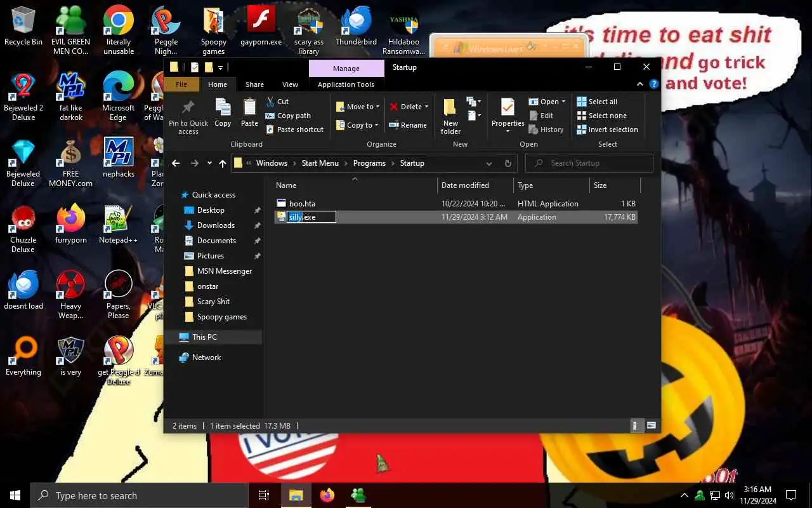Open Explorer Help question mark icon

[x=654, y=84]
